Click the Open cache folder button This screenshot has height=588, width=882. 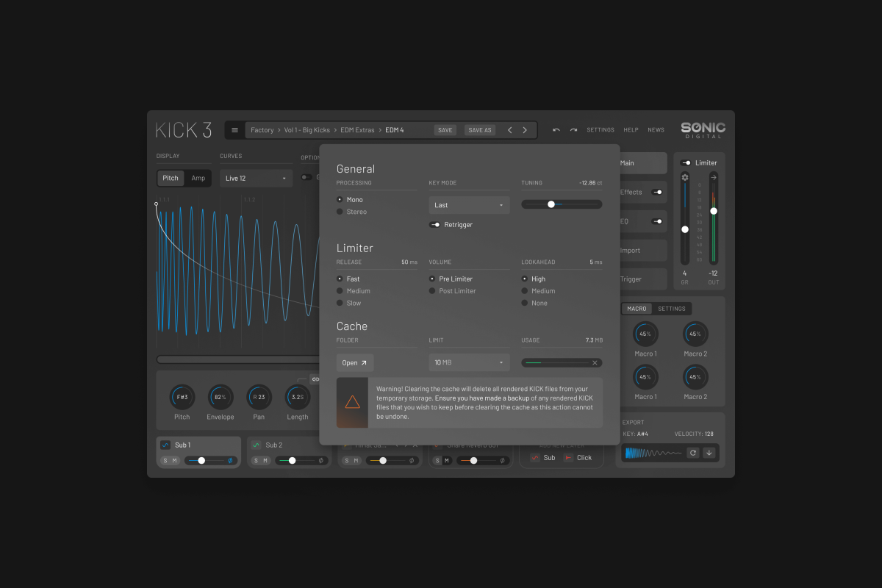355,362
